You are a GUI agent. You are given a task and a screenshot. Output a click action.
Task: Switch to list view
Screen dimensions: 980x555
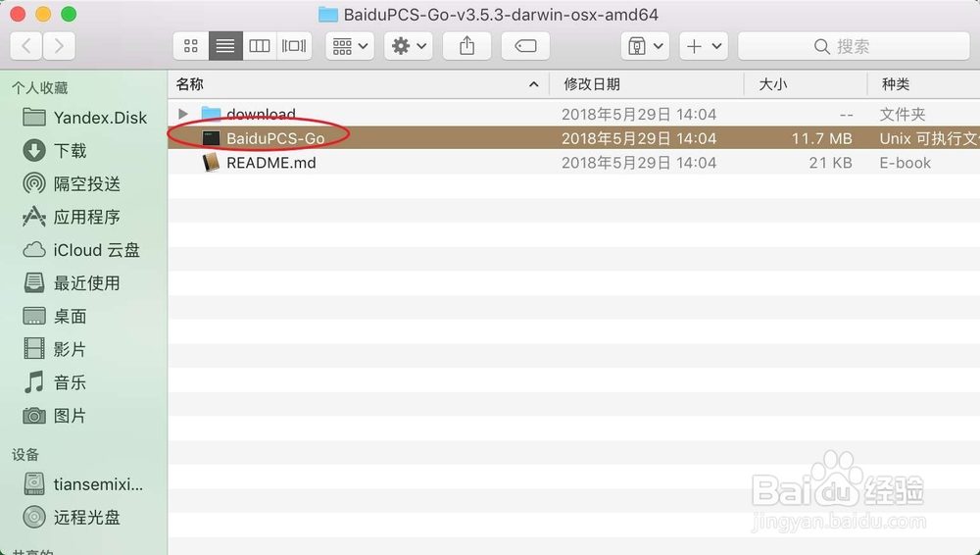[x=225, y=46]
